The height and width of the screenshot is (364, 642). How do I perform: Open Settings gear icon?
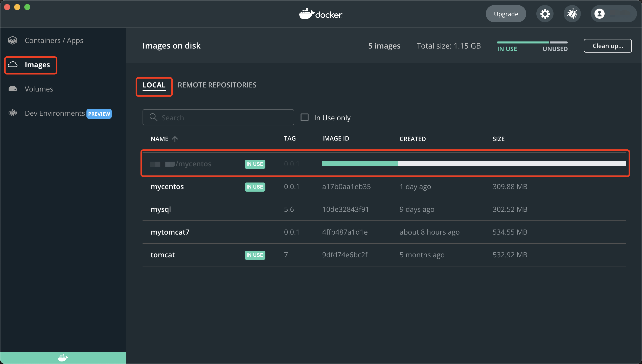[x=545, y=14]
